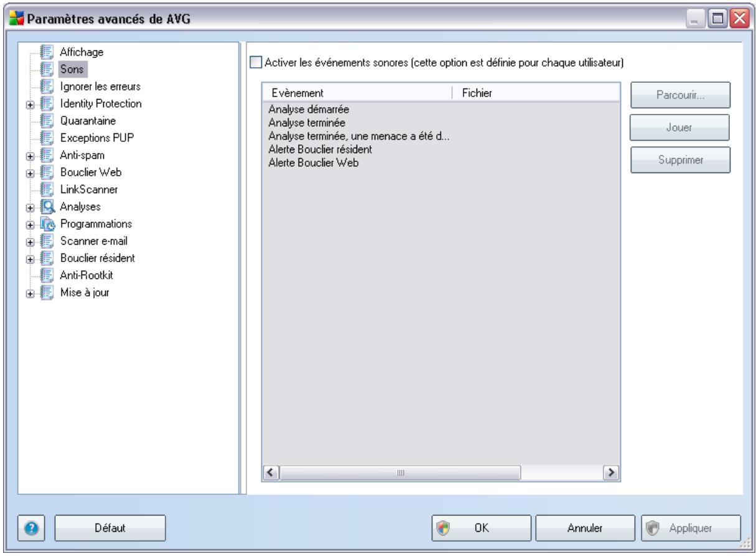Click the Affichage tree item icon
Screen dimensions: 756x556
point(45,52)
